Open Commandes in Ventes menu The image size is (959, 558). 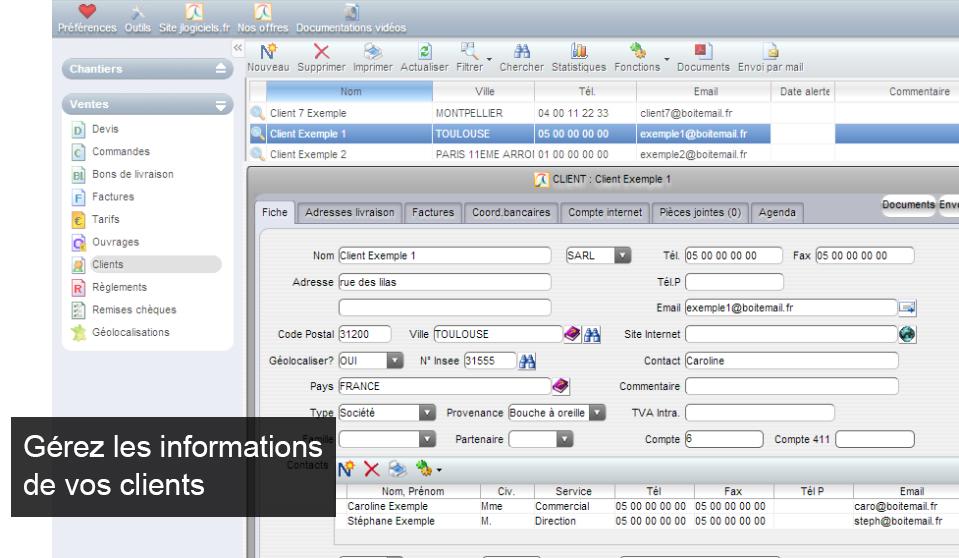pyautogui.click(x=120, y=151)
